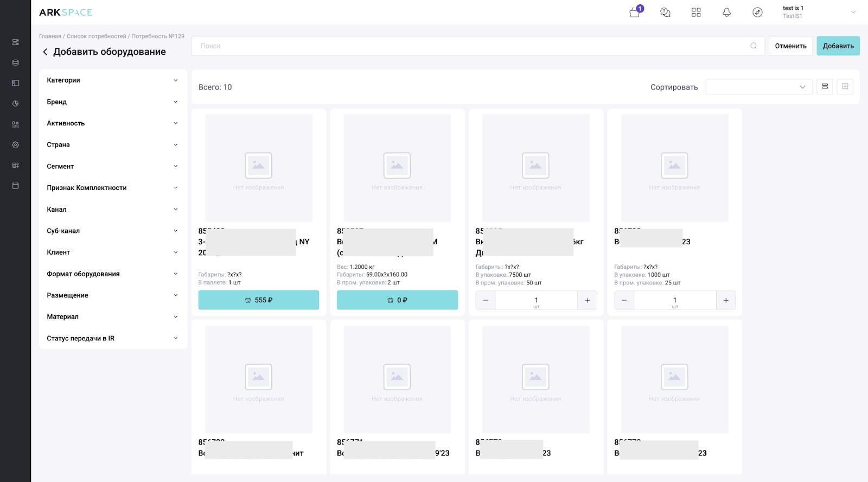Open the chat messages icon
Viewport: 868px width, 482px height.
[x=665, y=12]
